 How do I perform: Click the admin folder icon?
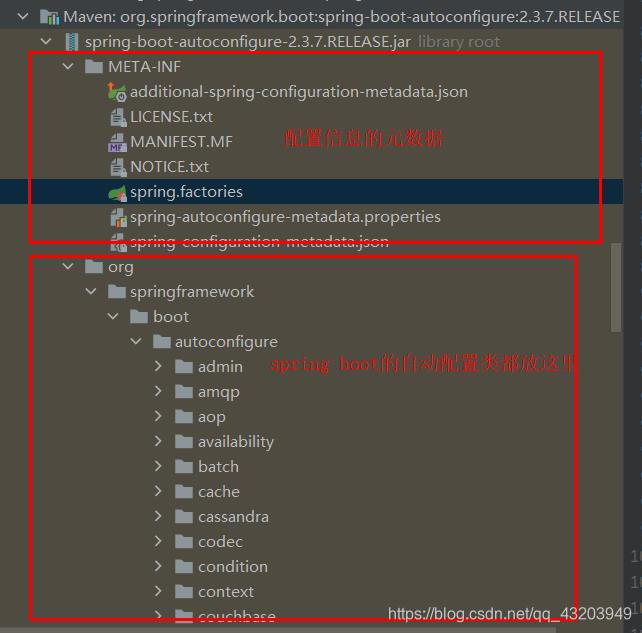184,366
